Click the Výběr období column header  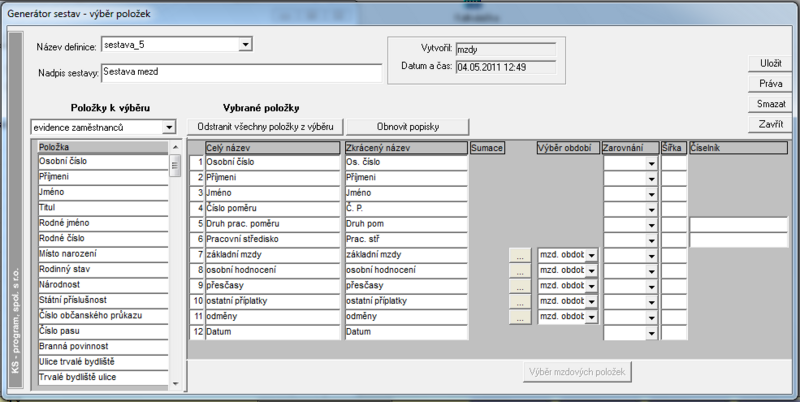click(568, 148)
